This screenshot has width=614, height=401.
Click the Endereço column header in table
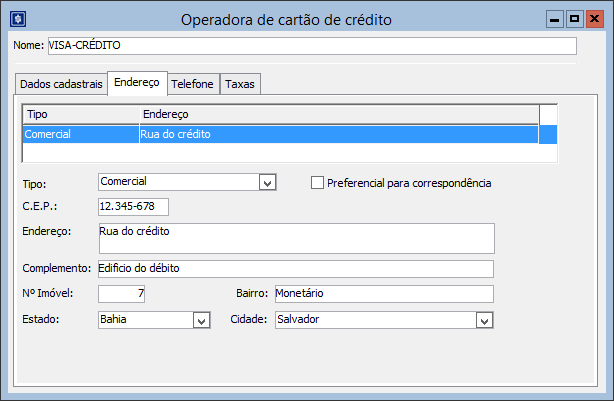[338, 115]
